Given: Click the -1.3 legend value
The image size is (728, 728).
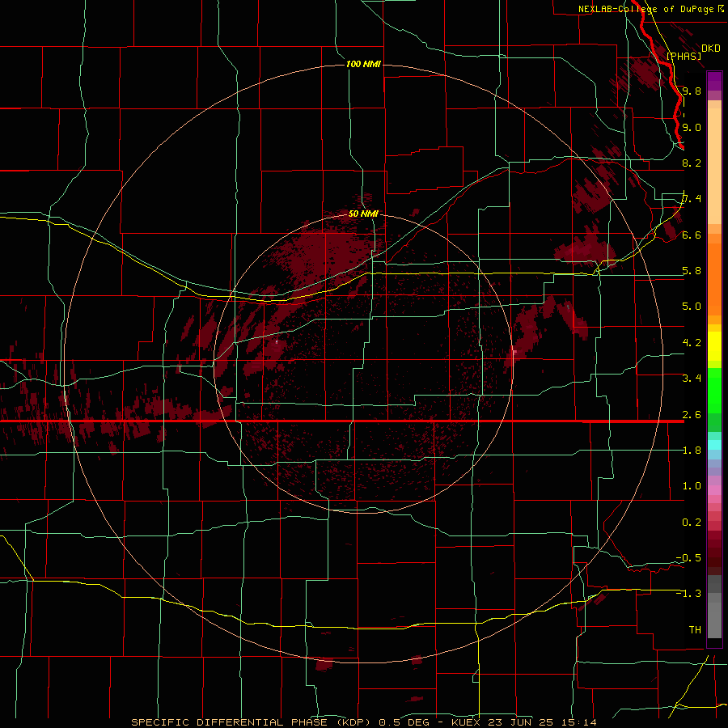Looking at the screenshot, I should pos(688,594).
